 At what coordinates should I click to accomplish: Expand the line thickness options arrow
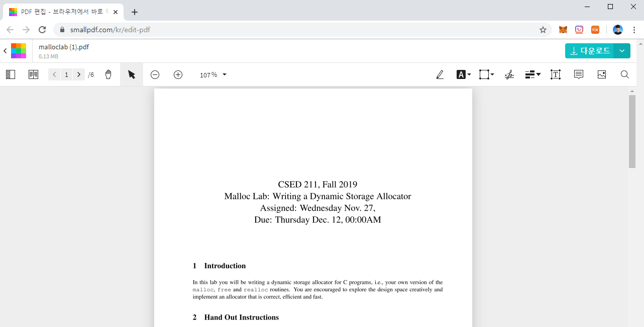tap(539, 74)
